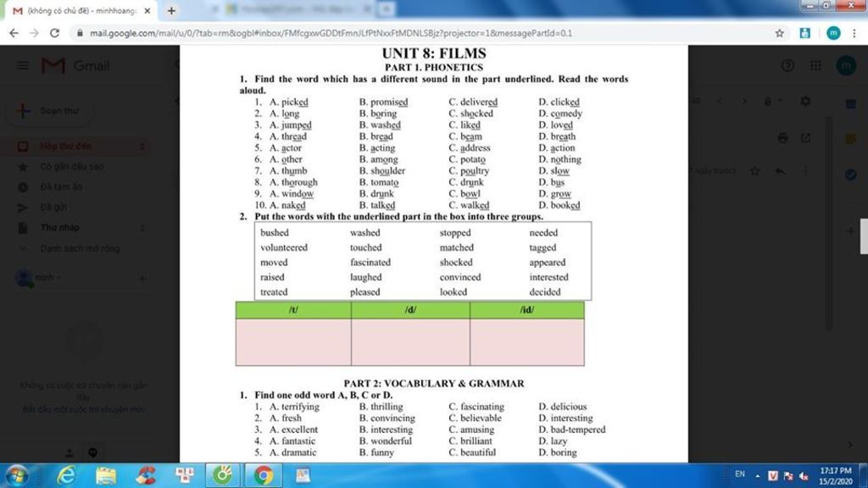Open the Google apps grid
The width and height of the screenshot is (868, 488).
coord(815,66)
